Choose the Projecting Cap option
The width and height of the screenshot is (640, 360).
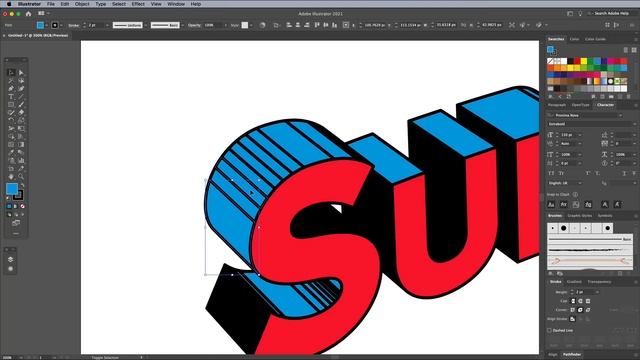[x=588, y=301]
